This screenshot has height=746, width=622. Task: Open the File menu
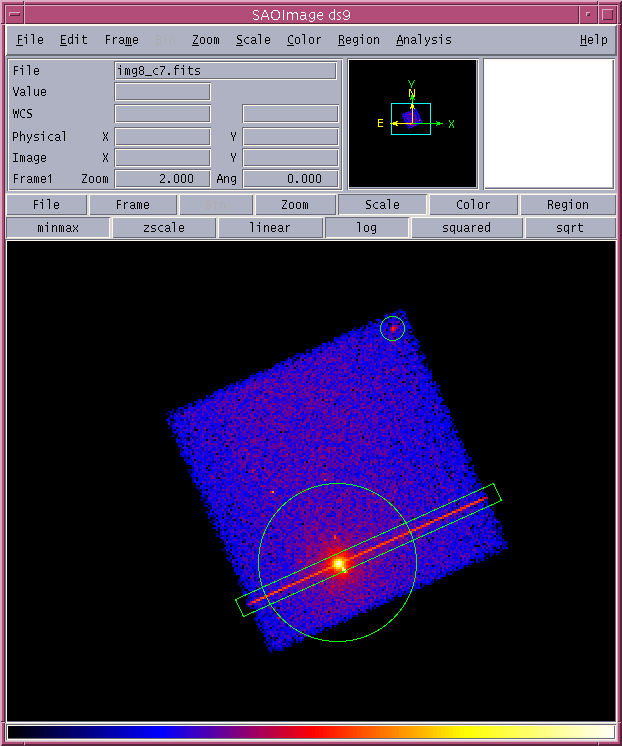coord(30,40)
